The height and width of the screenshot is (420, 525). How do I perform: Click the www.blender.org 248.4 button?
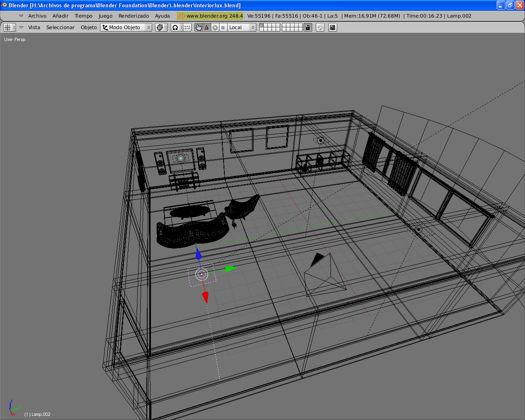click(x=210, y=16)
